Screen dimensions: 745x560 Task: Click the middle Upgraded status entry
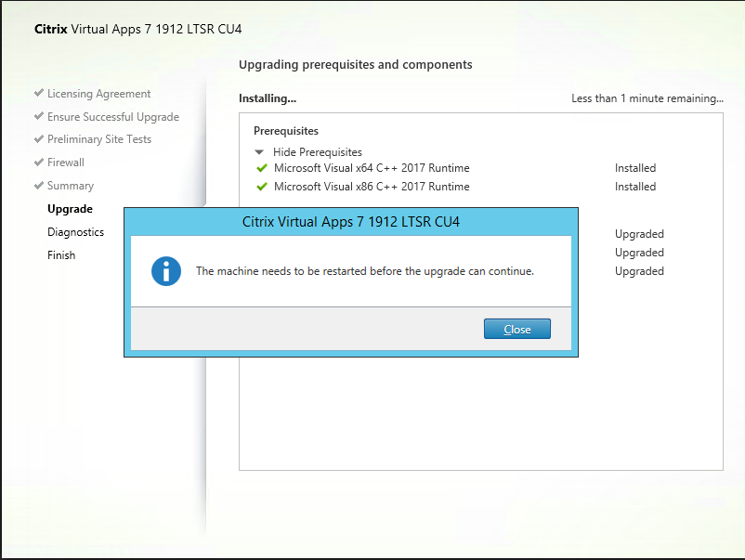[639, 253]
